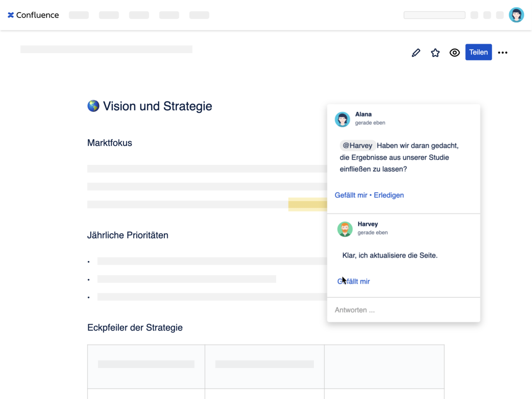The image size is (532, 399).
Task: Toggle watching the page with the eye icon
Action: [454, 52]
